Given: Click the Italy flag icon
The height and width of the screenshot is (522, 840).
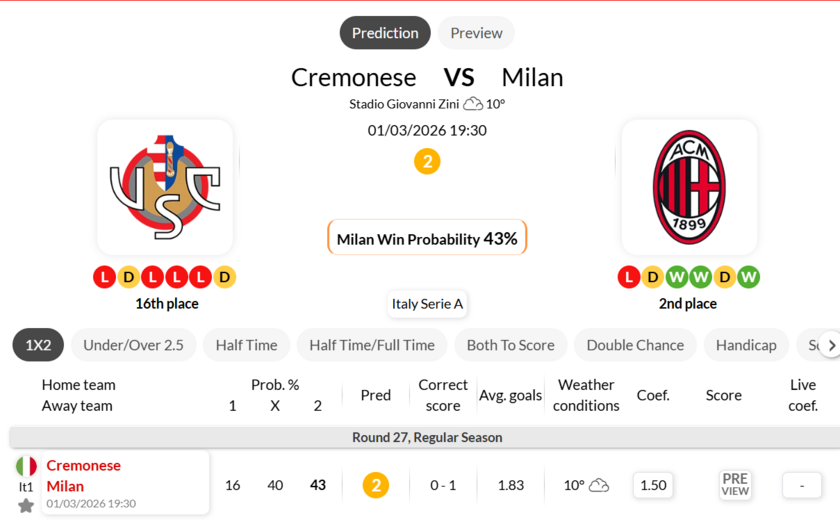Looking at the screenshot, I should pyautogui.click(x=26, y=466).
